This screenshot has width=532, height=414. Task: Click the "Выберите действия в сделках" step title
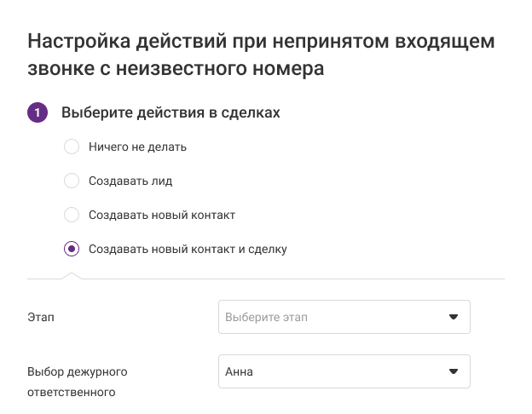pyautogui.click(x=171, y=112)
